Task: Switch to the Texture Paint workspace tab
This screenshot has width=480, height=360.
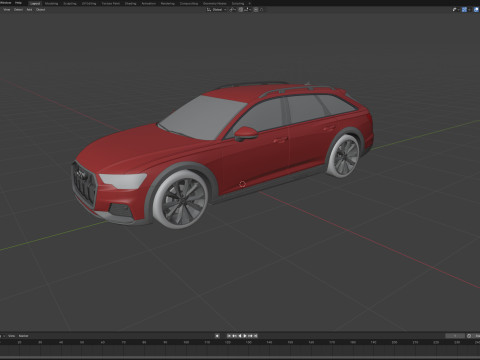Action: [x=111, y=3]
